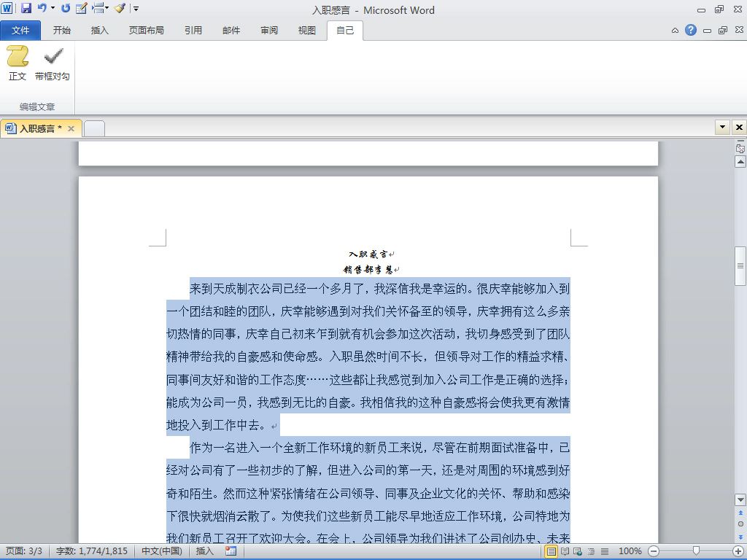Undo the last action with the Undo arrow
The width and height of the screenshot is (747, 560).
click(x=42, y=8)
